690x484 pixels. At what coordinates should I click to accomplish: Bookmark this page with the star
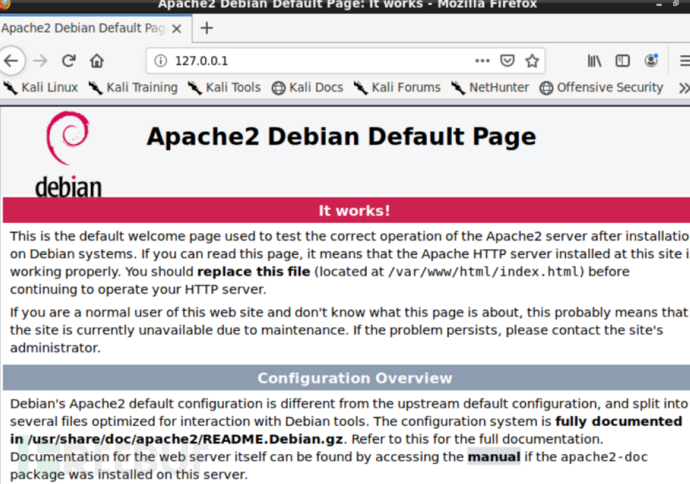tap(532, 61)
